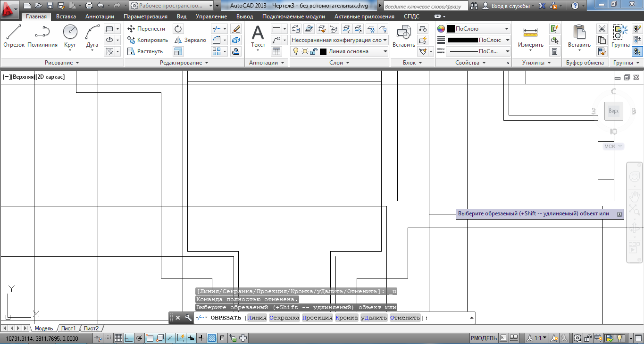Open the quick calculator icon

[554, 51]
